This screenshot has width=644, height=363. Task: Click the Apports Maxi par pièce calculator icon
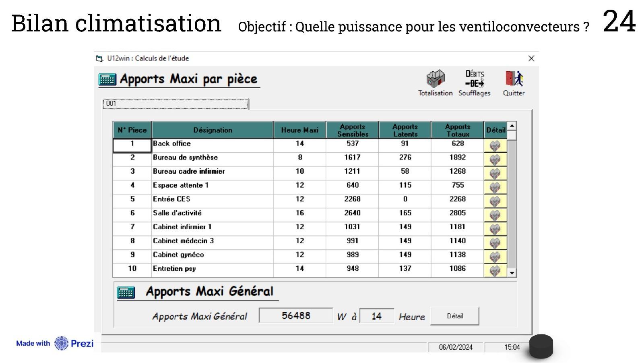tap(107, 79)
